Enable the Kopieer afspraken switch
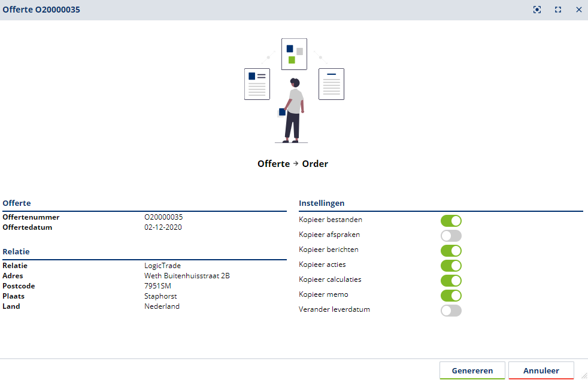Screen dimensions: 588x380 (451, 236)
